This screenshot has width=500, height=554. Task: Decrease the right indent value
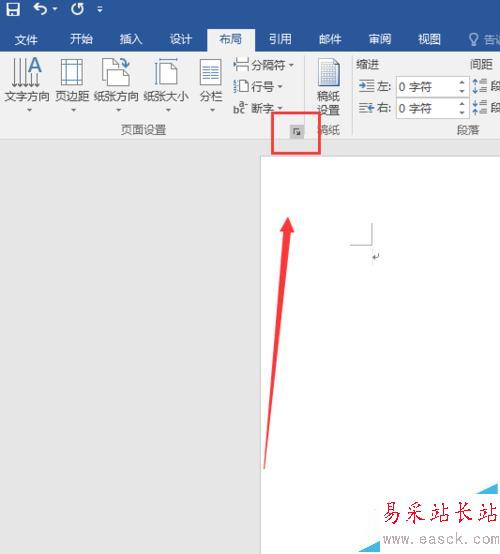click(462, 113)
